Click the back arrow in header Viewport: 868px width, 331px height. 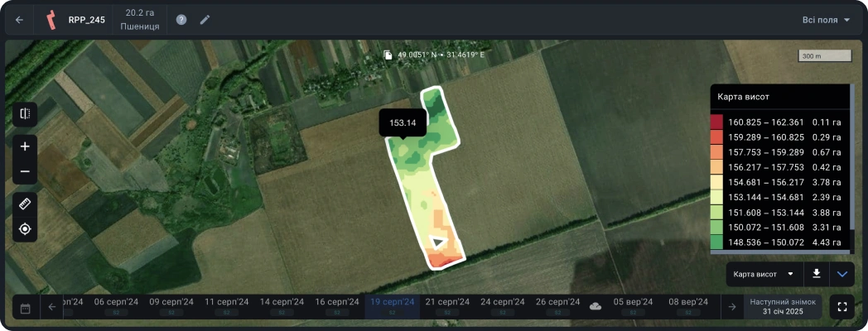(x=19, y=20)
